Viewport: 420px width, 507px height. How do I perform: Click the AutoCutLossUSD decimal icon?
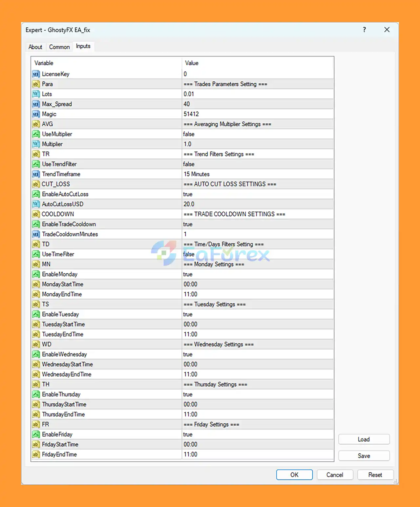coord(36,204)
